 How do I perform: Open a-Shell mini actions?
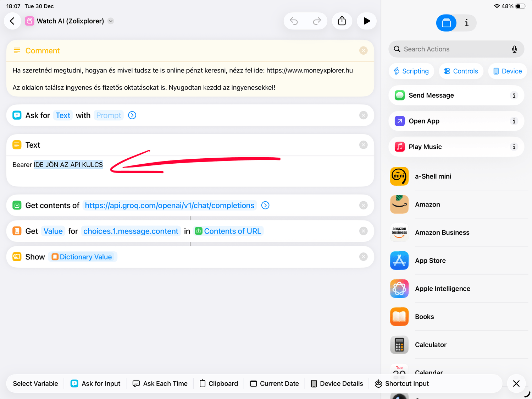click(x=459, y=176)
